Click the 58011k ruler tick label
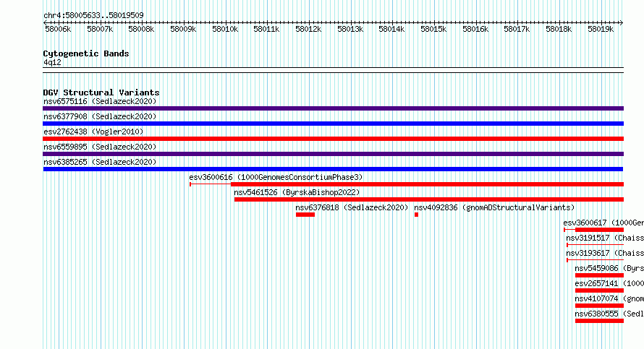 266,29
